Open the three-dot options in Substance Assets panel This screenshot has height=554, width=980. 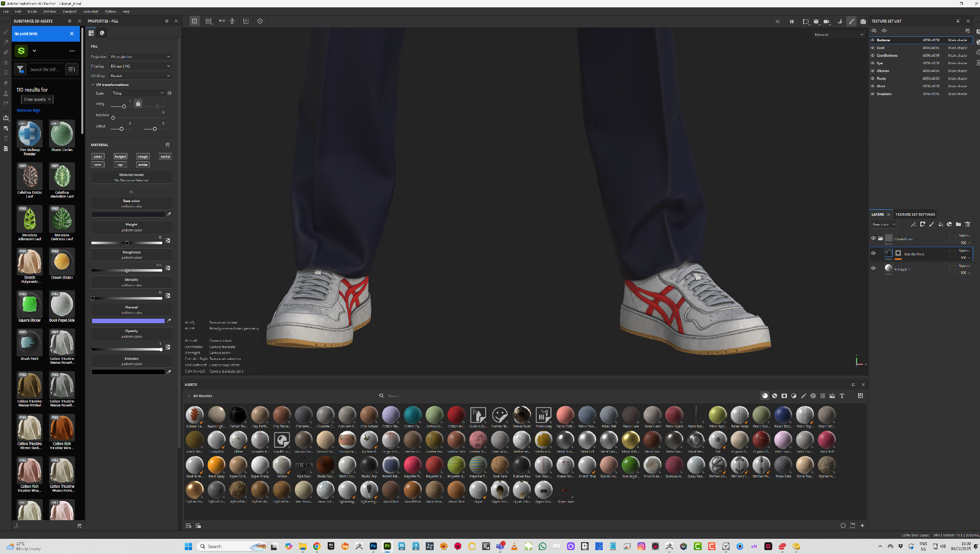pyautogui.click(x=72, y=51)
